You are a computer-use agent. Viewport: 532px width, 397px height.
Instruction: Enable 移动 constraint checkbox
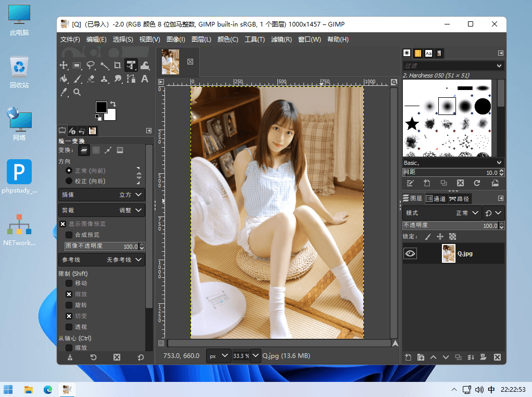(69, 283)
